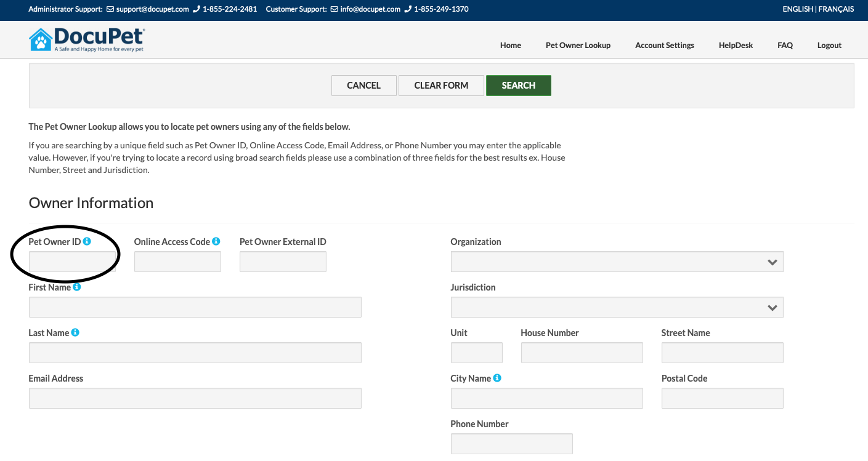
Task: Expand the Jurisdiction dropdown
Action: click(617, 307)
